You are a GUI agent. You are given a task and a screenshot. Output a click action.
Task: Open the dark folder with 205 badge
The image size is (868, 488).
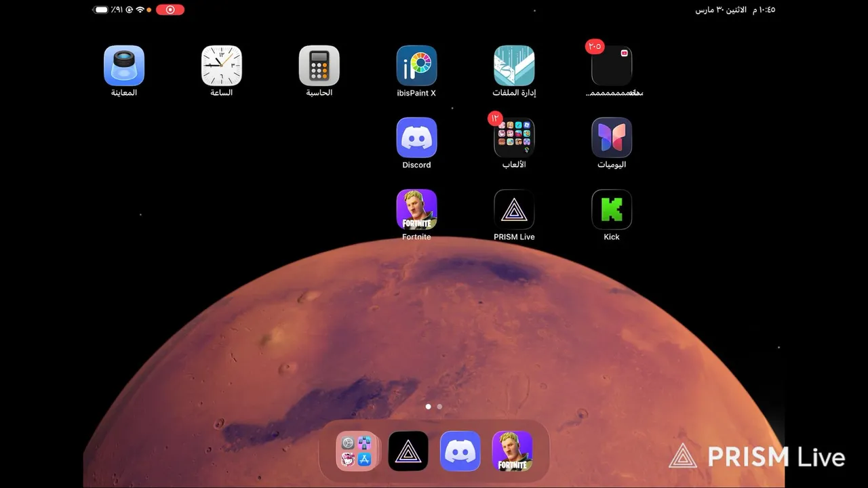point(612,66)
